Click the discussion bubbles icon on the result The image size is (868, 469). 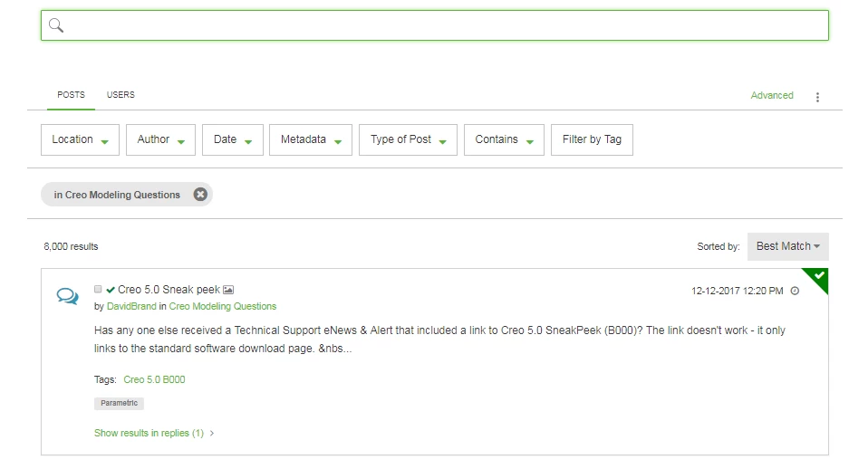coord(68,296)
